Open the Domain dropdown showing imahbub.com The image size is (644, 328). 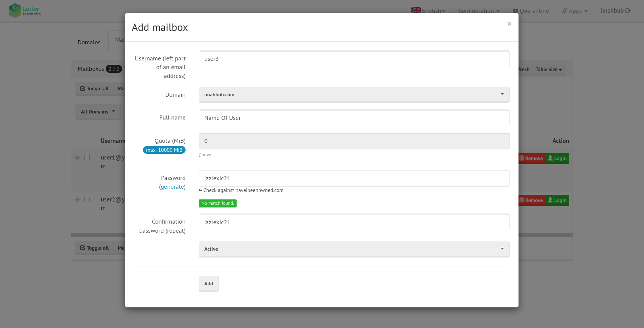pyautogui.click(x=354, y=95)
